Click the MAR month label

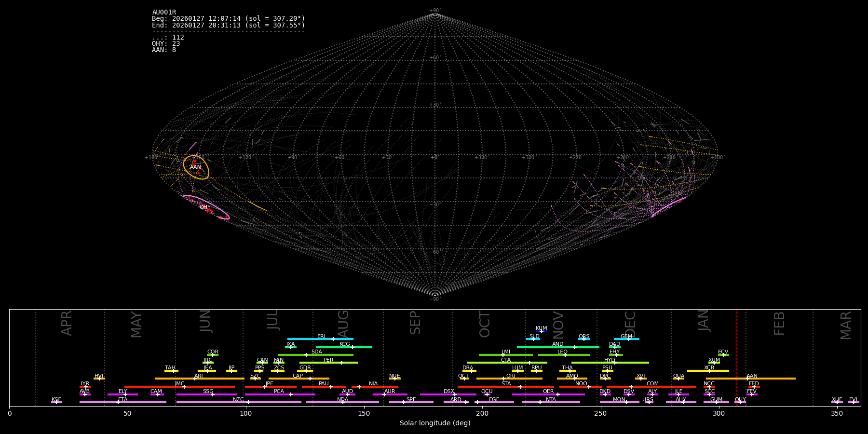pos(846,325)
